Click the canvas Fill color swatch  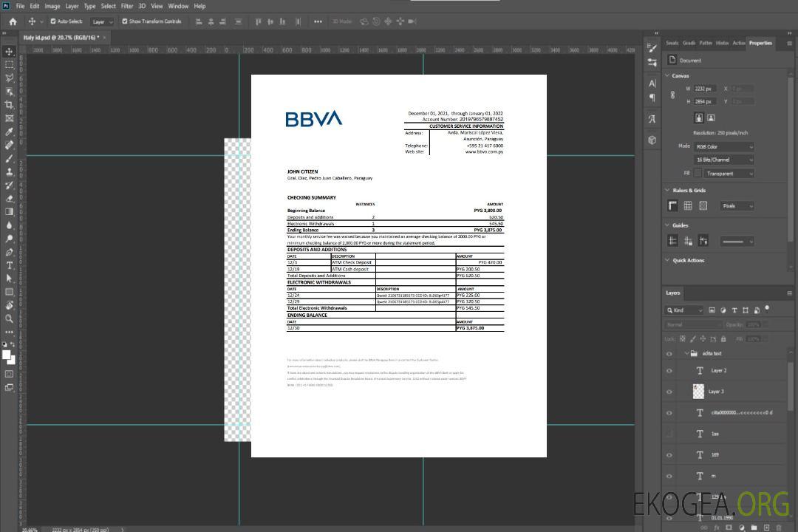tap(698, 174)
